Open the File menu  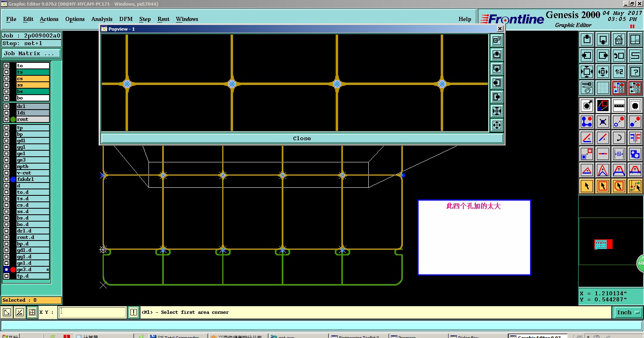11,19
